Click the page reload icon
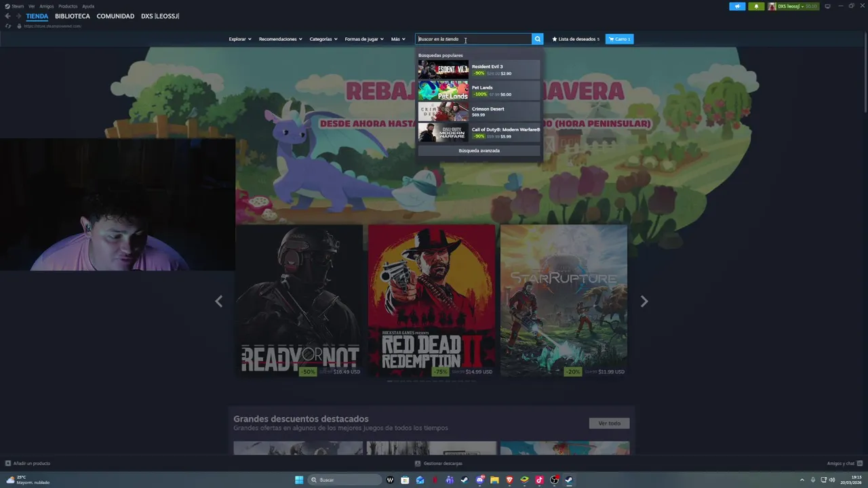Image resolution: width=868 pixels, height=488 pixels. [x=8, y=26]
